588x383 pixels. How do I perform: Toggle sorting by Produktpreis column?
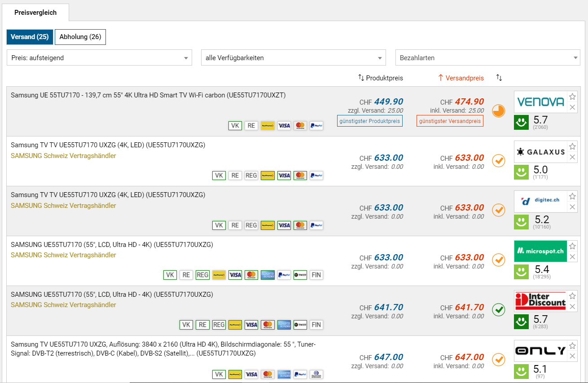pyautogui.click(x=380, y=78)
